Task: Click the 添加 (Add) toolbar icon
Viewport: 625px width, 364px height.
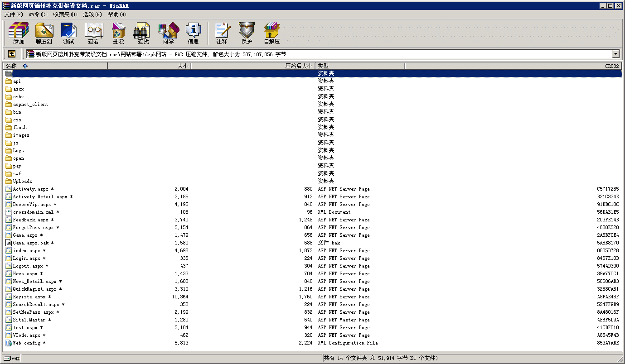Action: point(19,34)
